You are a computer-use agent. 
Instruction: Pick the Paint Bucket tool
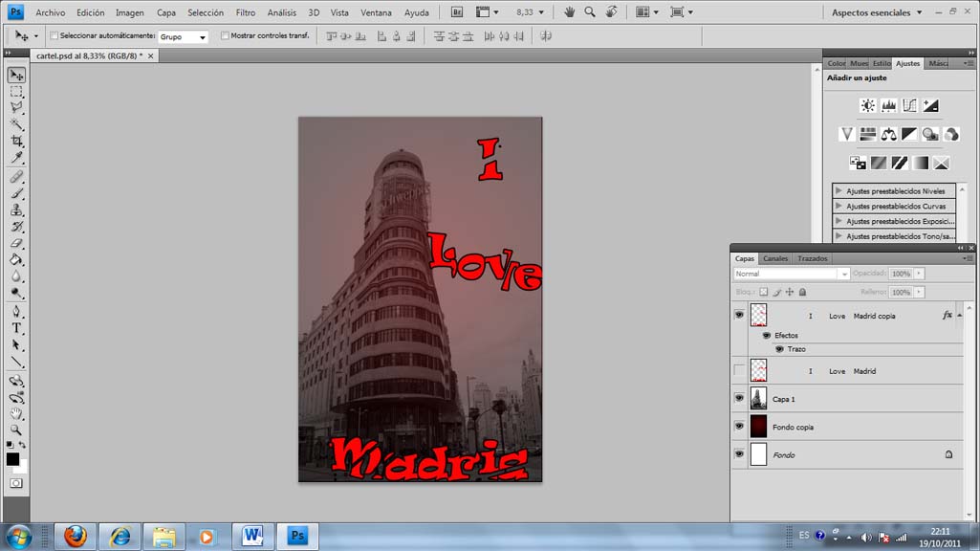tap(17, 259)
